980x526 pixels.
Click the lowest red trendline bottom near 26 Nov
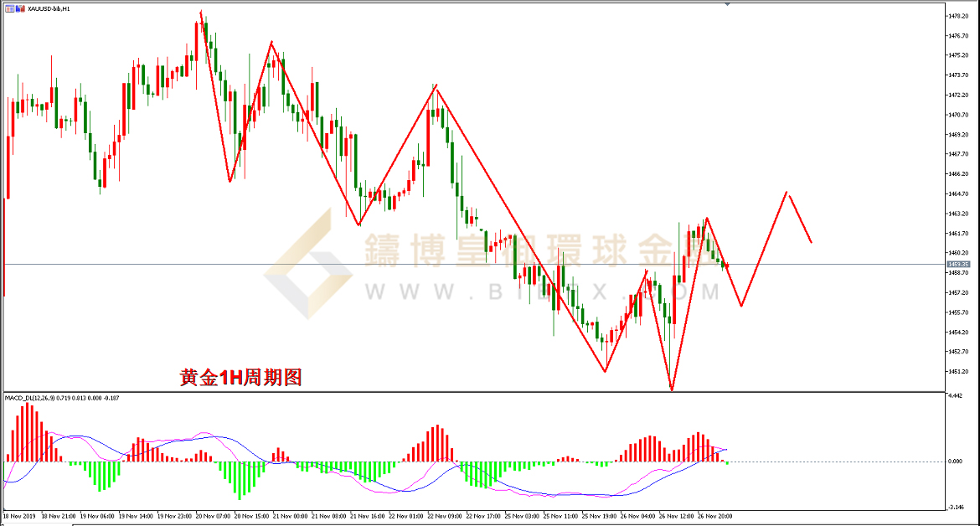(x=672, y=389)
